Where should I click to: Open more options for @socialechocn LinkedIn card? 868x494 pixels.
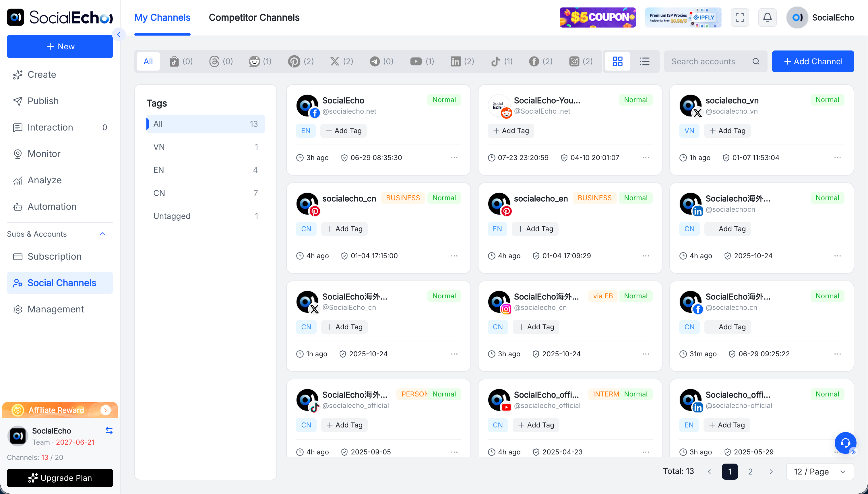(x=838, y=256)
